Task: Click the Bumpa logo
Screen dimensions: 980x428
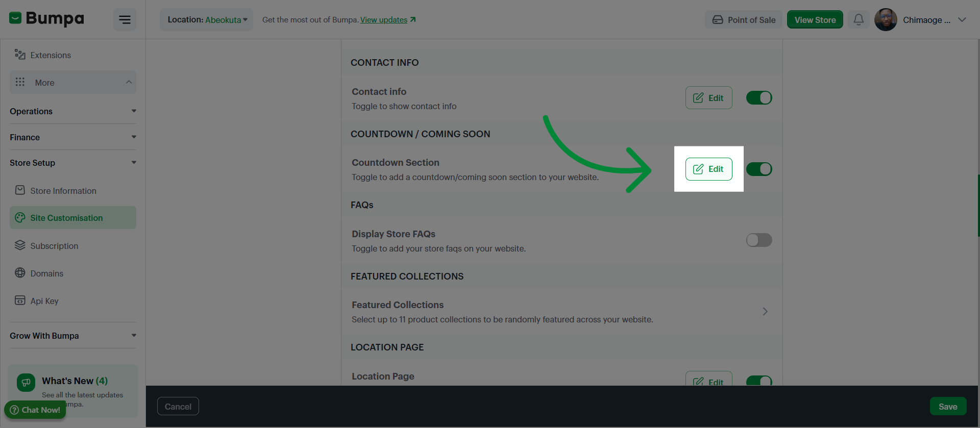Action: coord(46,19)
